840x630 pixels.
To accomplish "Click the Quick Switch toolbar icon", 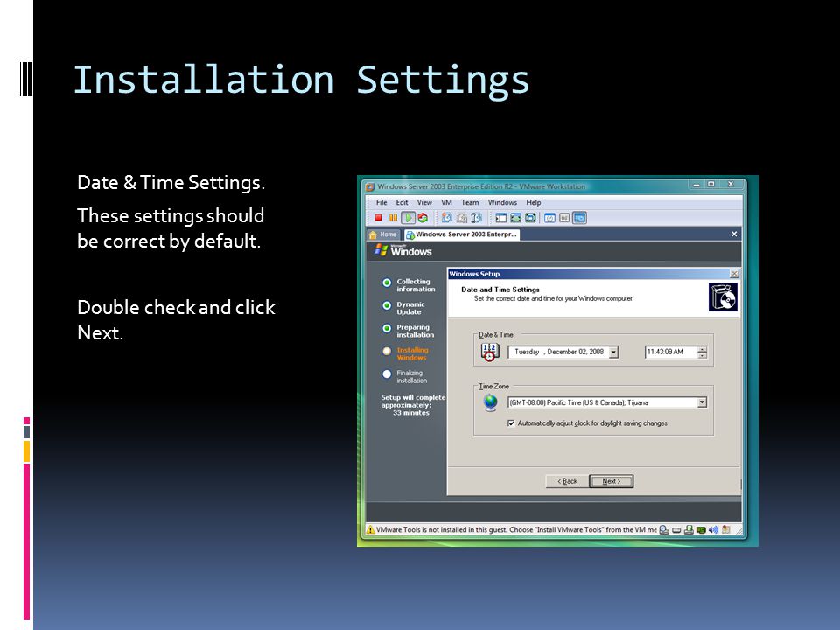I will (530, 218).
